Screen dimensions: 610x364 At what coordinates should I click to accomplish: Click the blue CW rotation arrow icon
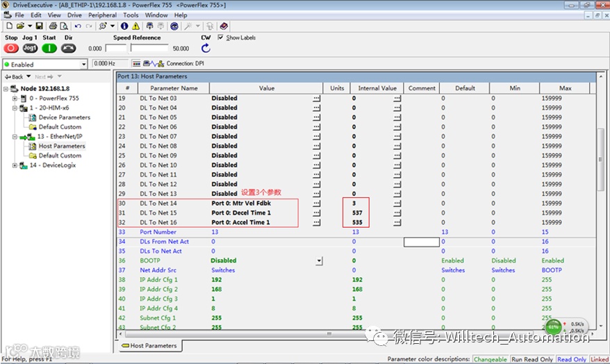click(206, 48)
